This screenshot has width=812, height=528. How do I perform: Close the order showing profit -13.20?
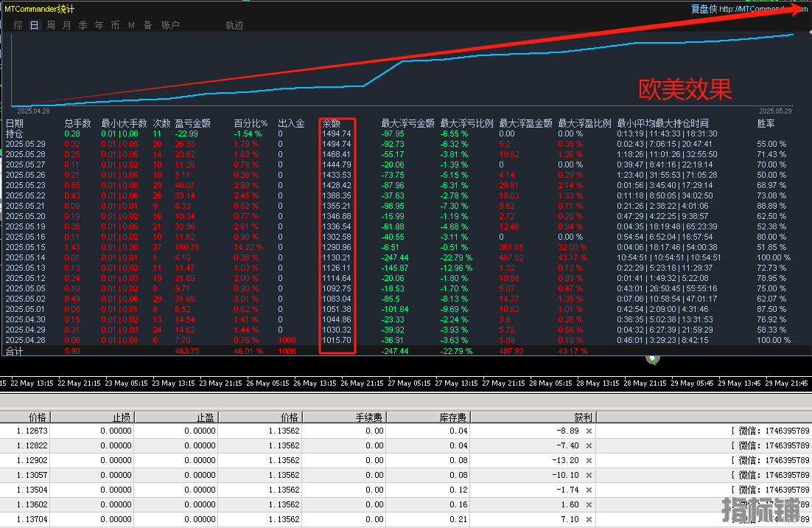point(589,461)
